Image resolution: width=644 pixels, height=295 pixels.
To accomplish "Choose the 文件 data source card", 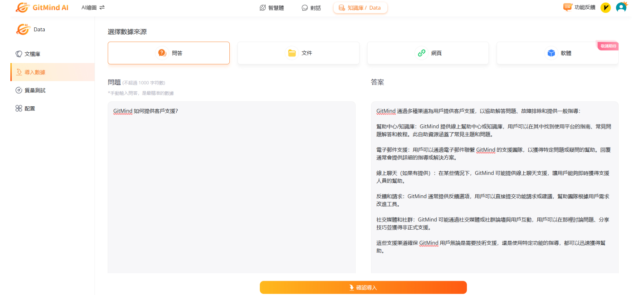I will pos(298,53).
